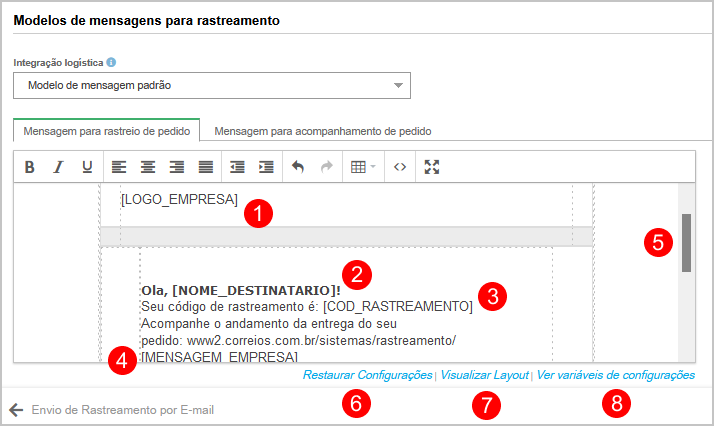Click the Acompanhe o andamento da entrega line
Viewport: 714px width, 426px height.
click(x=269, y=324)
